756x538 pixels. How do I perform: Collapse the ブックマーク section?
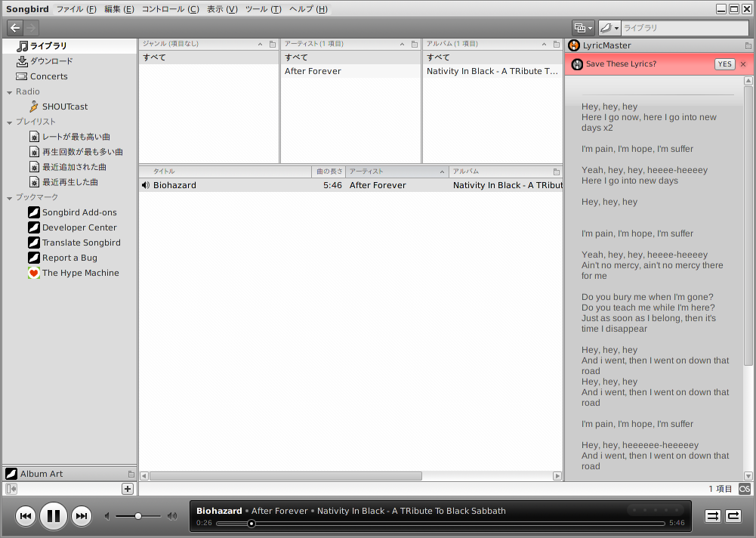pos(9,198)
